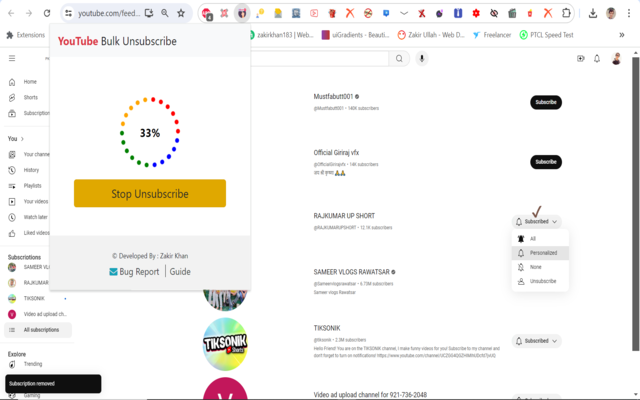This screenshot has width=640, height=400.
Task: Show more bookmarks with double chevron
Action: click(x=622, y=35)
